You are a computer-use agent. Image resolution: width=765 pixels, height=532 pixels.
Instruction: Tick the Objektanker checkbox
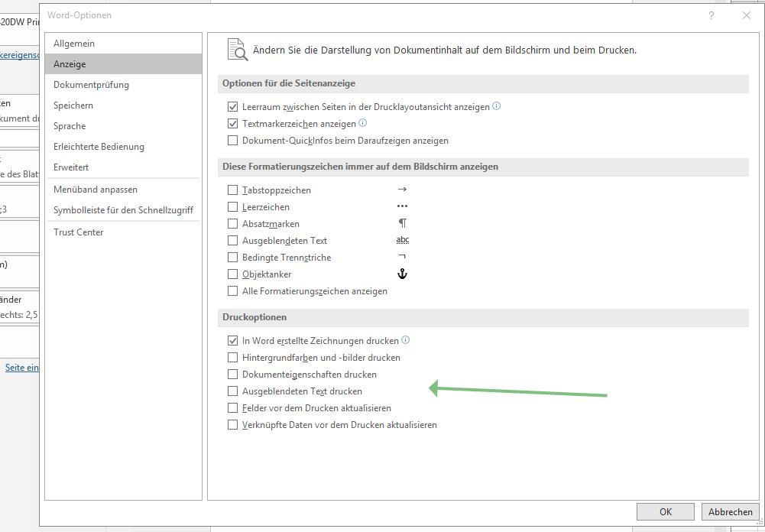tap(233, 274)
